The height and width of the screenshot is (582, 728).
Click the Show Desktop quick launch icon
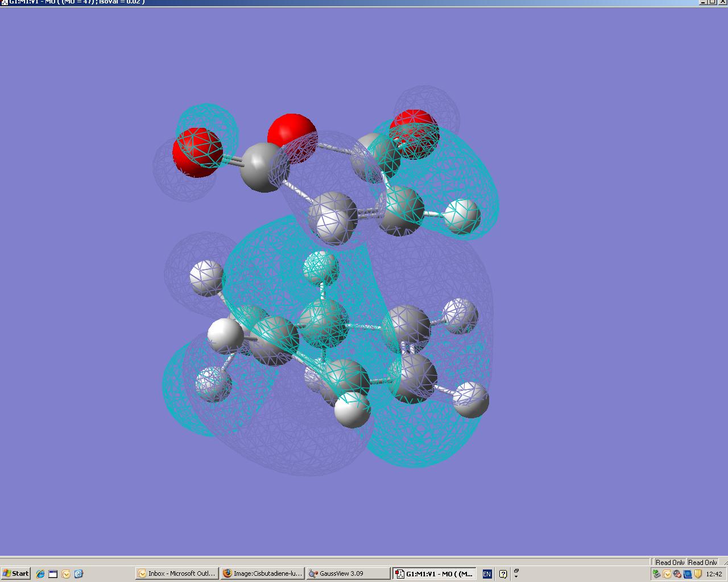click(x=53, y=574)
